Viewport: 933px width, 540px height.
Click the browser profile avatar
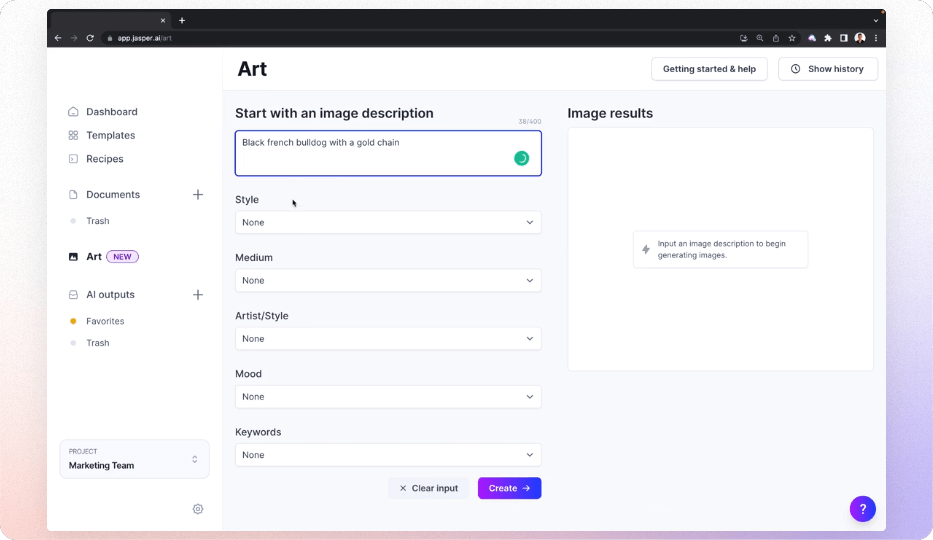click(x=860, y=38)
